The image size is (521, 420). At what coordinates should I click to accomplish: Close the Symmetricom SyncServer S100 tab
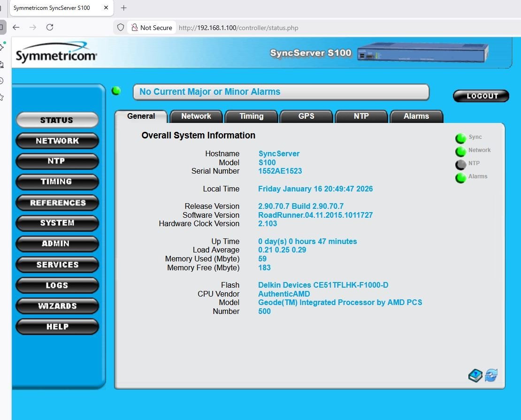tap(106, 8)
